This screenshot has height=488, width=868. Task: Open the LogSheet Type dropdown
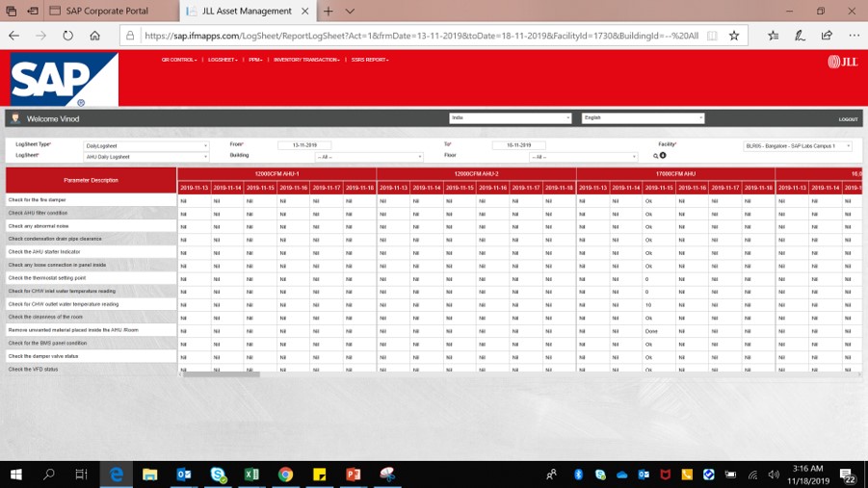[146, 145]
